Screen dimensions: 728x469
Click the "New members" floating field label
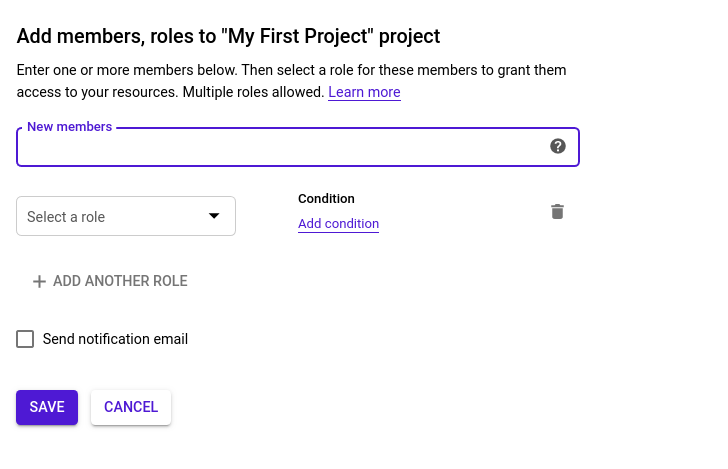tap(69, 127)
